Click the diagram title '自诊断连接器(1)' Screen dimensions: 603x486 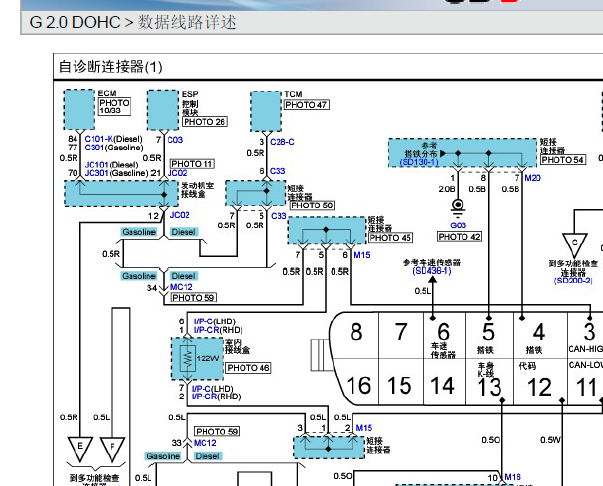[x=111, y=67]
